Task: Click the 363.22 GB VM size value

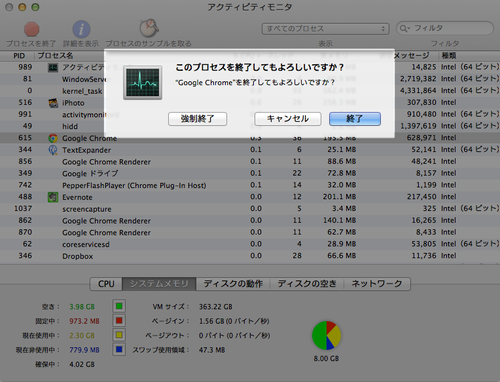Action: coord(216,307)
